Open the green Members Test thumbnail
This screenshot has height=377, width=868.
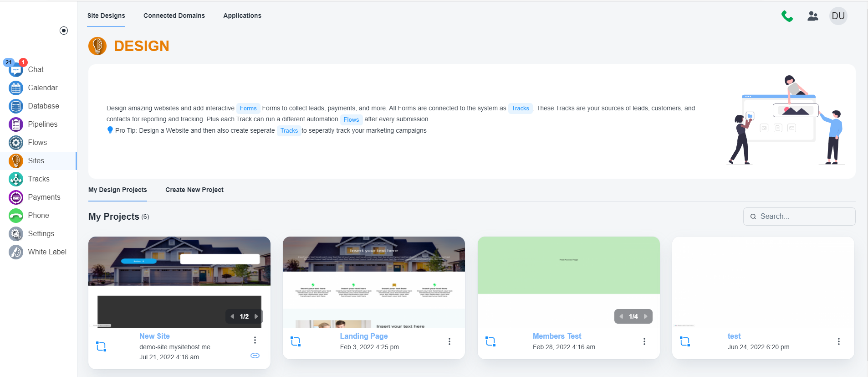pos(569,282)
